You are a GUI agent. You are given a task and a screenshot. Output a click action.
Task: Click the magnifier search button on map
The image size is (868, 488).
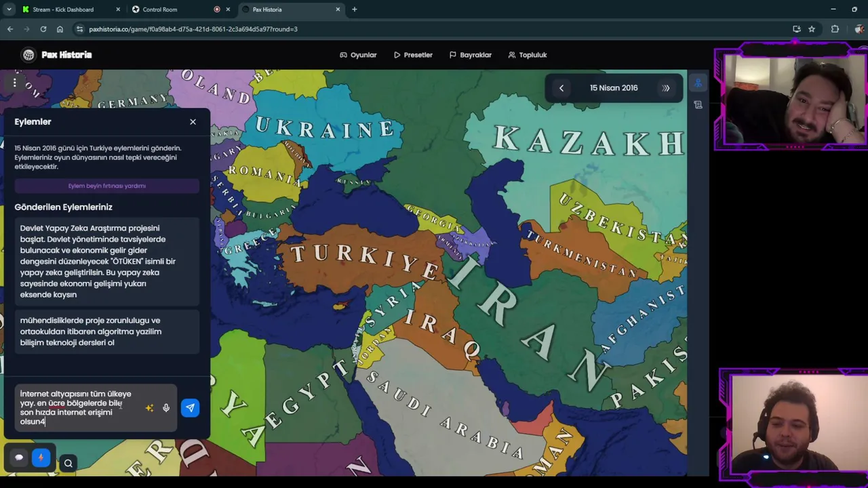[68, 464]
